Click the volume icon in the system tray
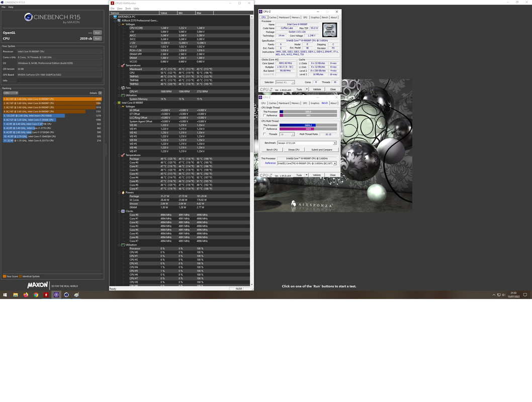This screenshot has width=532, height=402. pos(503,295)
